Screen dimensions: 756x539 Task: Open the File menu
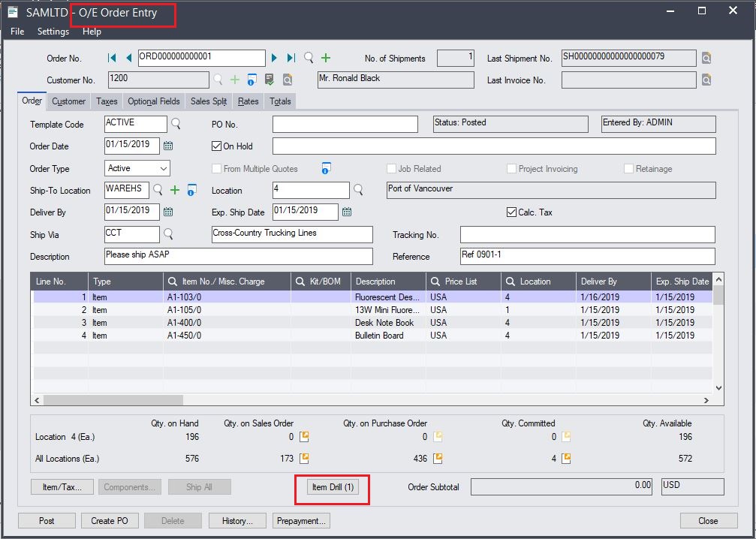pos(17,32)
